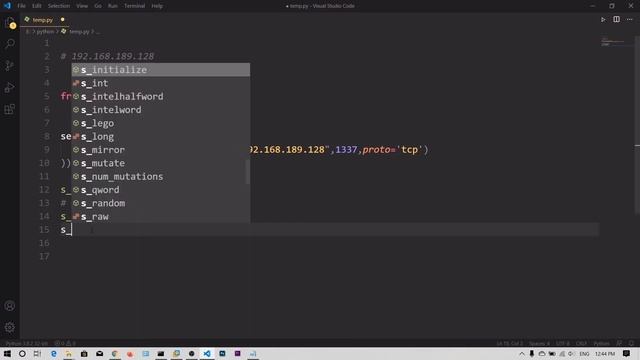Click CRLF line ending in status bar
Viewport: 640px width, 360px height.
point(581,343)
